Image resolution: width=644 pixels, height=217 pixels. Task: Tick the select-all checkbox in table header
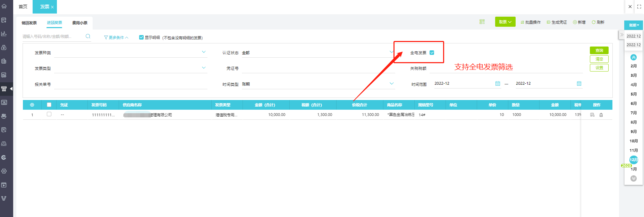click(x=49, y=105)
